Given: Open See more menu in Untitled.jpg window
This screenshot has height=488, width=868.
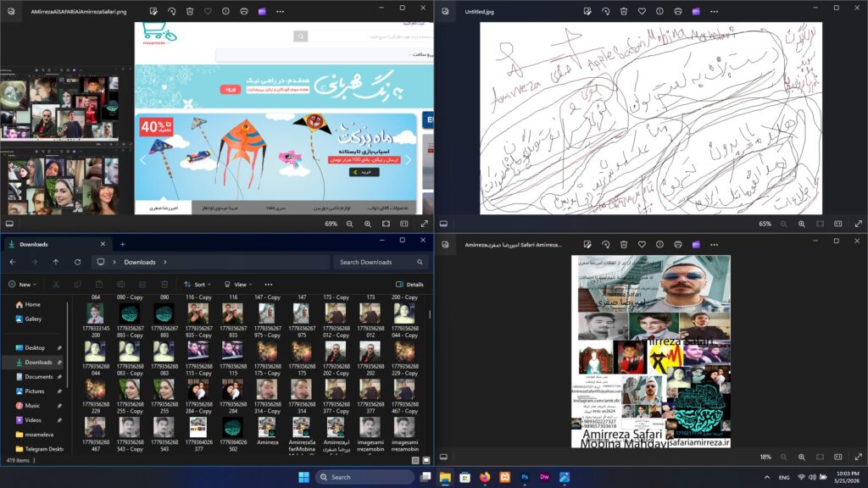Looking at the screenshot, I should [714, 11].
